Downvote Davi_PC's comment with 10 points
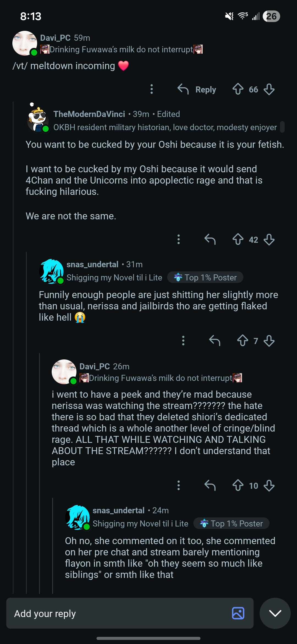Image resolution: width=297 pixels, height=644 pixels. click(269, 485)
